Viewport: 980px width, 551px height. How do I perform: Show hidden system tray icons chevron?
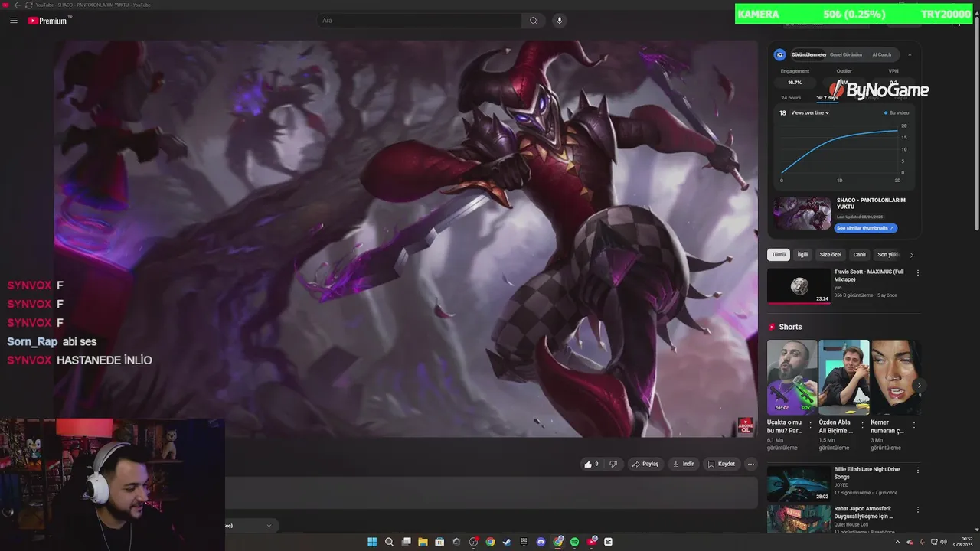897,542
